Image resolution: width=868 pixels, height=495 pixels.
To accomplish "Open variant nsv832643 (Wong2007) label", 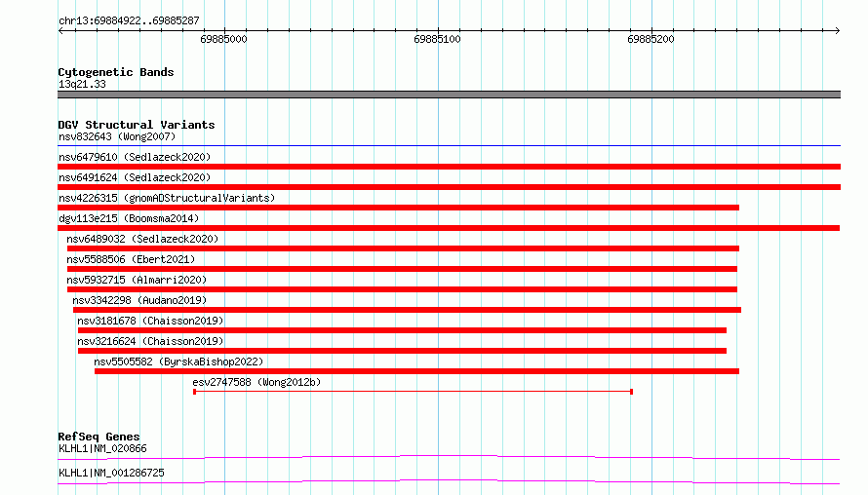I will click(117, 136).
